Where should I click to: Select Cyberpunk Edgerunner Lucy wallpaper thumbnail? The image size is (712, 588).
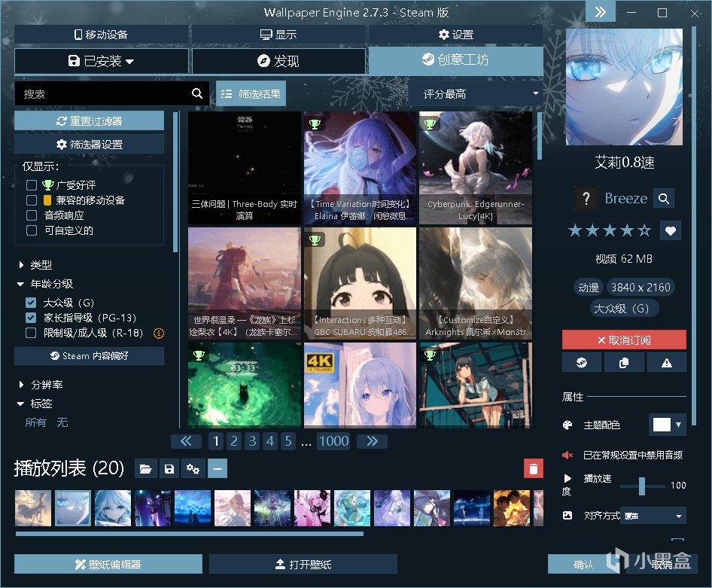476,168
